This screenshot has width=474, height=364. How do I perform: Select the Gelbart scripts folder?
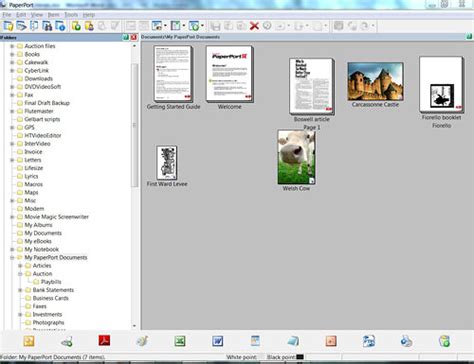coord(42,119)
